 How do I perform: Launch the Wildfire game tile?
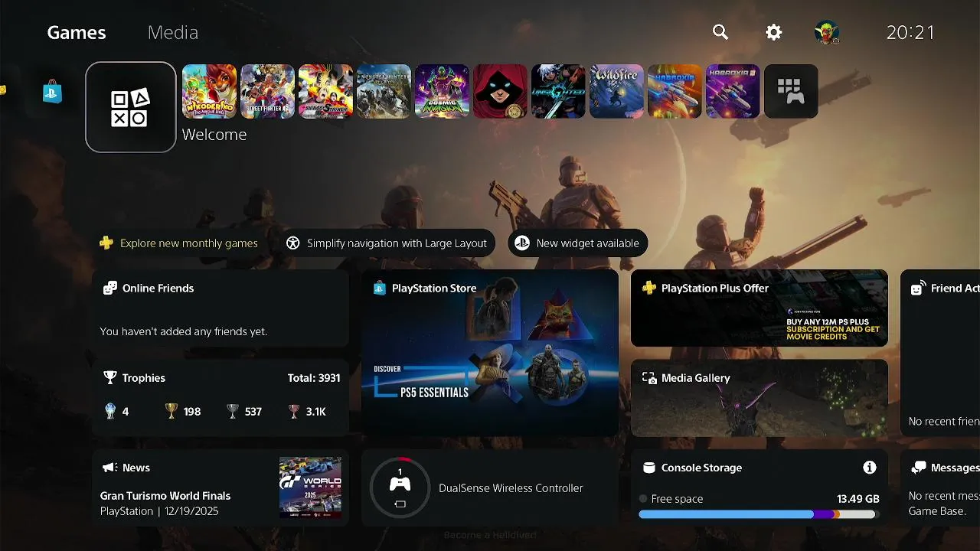pyautogui.click(x=617, y=92)
